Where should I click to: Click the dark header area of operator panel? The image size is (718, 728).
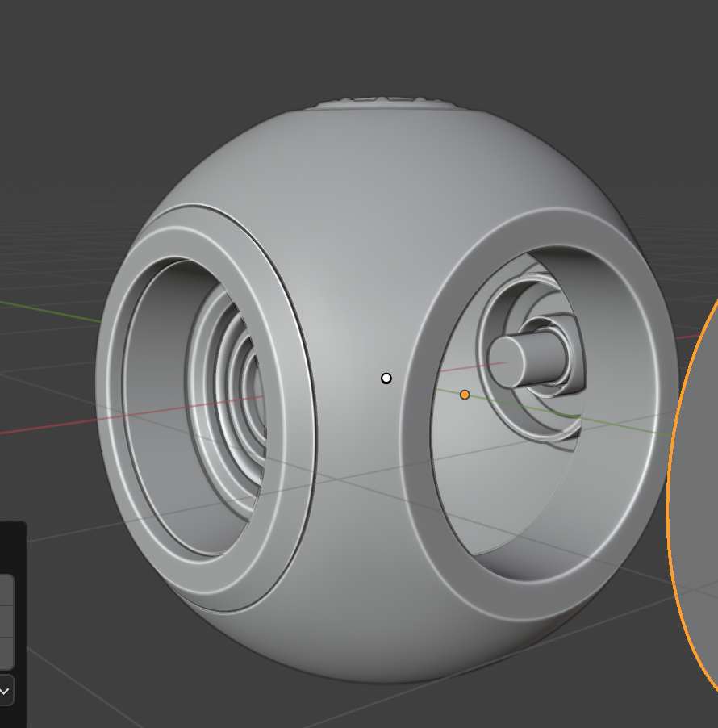pos(12,541)
